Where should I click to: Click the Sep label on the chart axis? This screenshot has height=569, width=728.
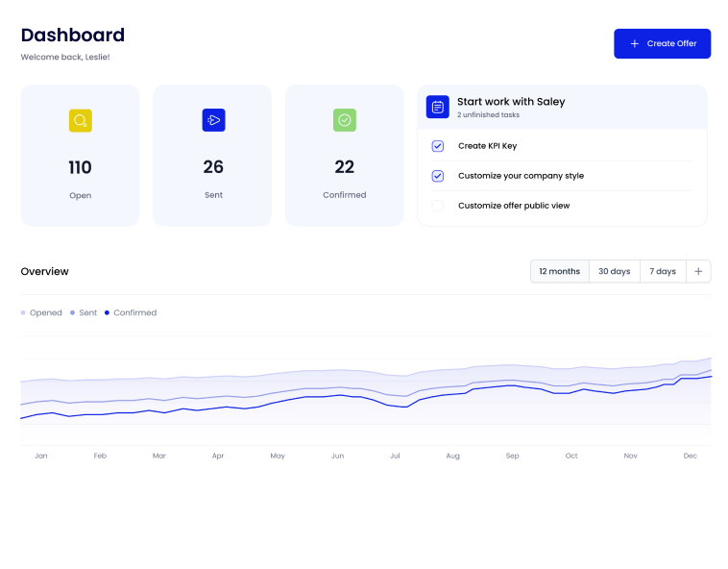[512, 456]
